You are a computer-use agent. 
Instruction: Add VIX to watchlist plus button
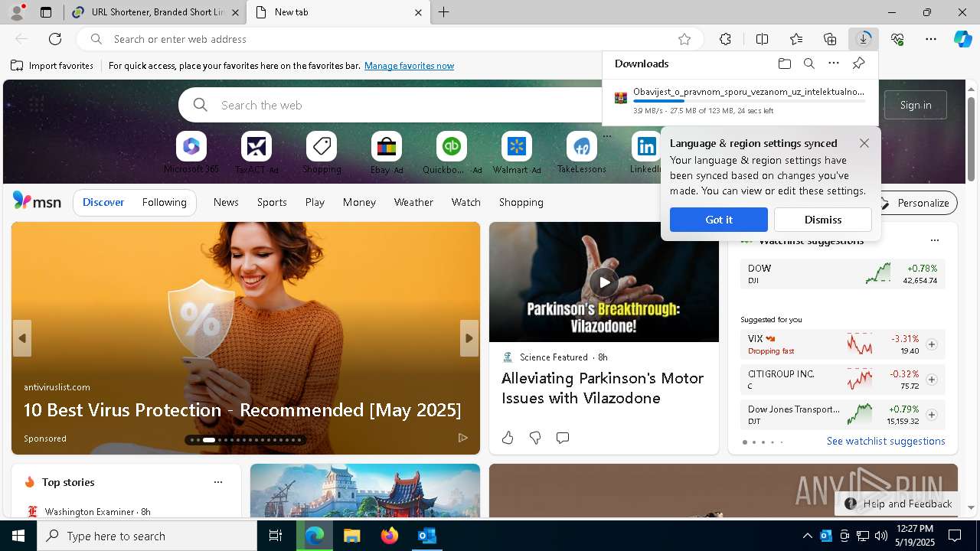coord(932,344)
